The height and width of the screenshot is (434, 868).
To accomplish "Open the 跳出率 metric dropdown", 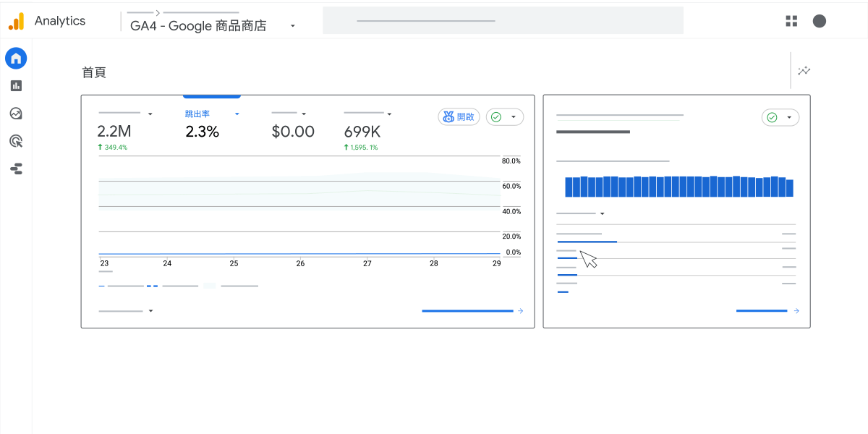I will (237, 114).
